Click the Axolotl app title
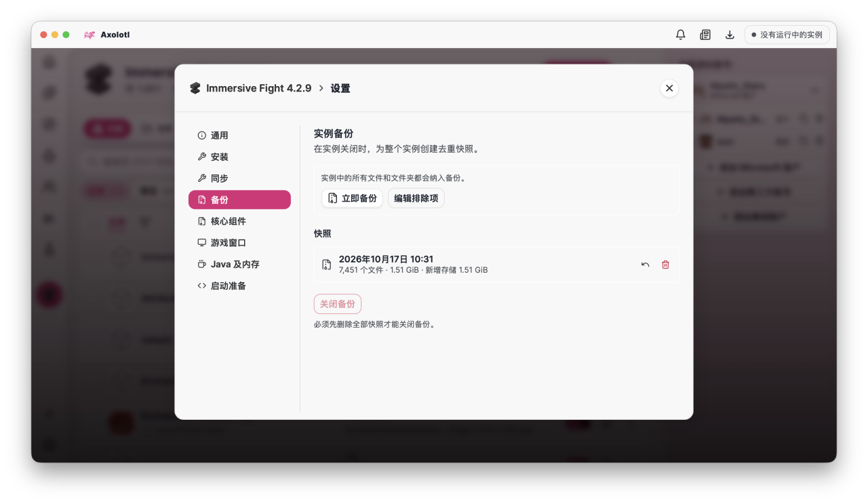Screen dimensions: 868x504 (115, 35)
